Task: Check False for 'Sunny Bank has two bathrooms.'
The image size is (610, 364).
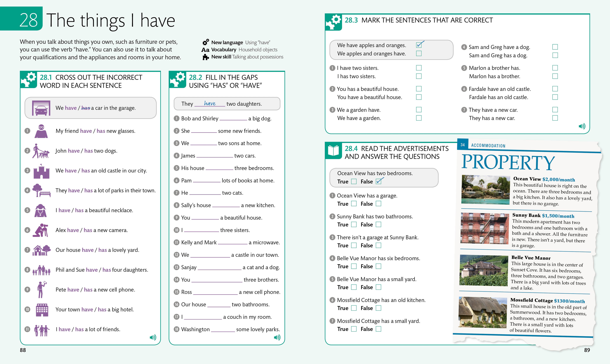Action: pos(378,224)
